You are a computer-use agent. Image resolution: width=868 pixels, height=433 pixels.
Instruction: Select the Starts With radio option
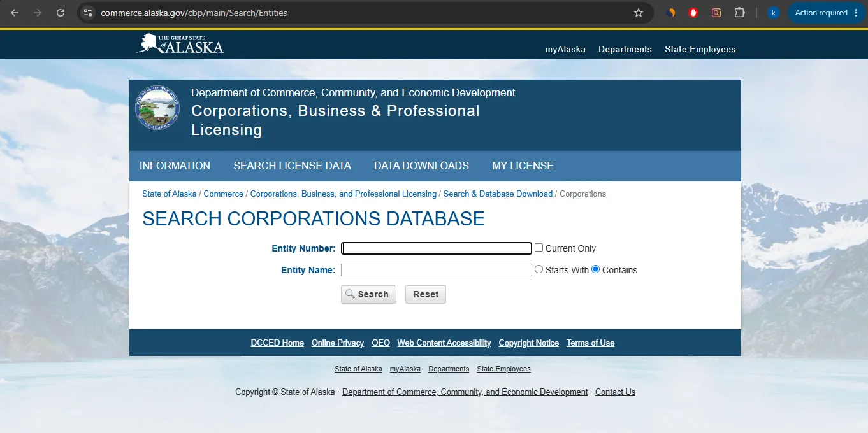pyautogui.click(x=539, y=269)
